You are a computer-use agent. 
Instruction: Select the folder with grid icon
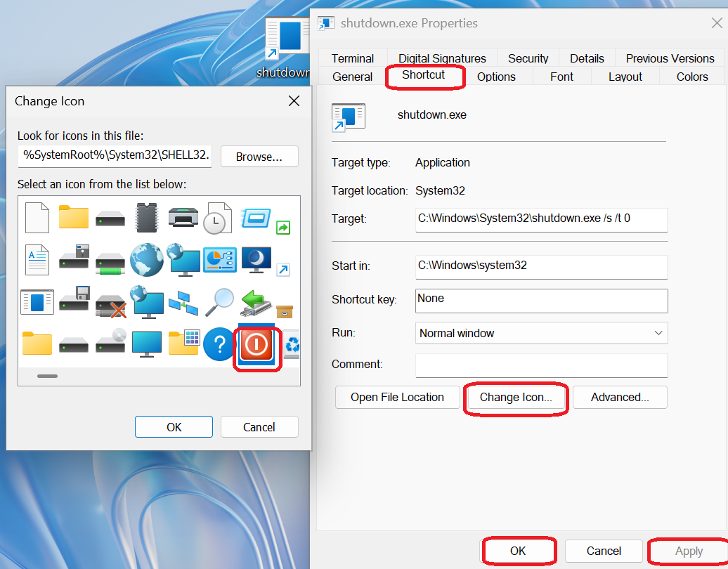(x=184, y=343)
